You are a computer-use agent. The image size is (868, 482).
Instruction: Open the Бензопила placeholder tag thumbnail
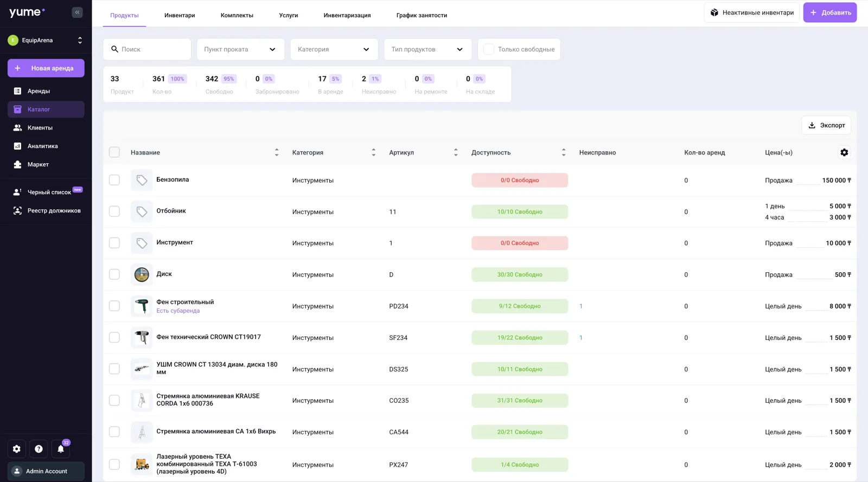pyautogui.click(x=142, y=180)
